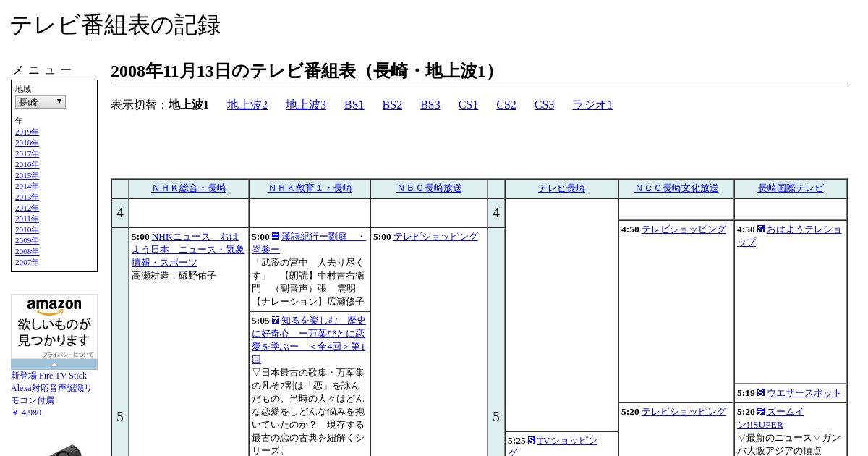The width and height of the screenshot is (868, 456).
Task: Open ズームイン!!SUPER program link
Action: (x=771, y=418)
